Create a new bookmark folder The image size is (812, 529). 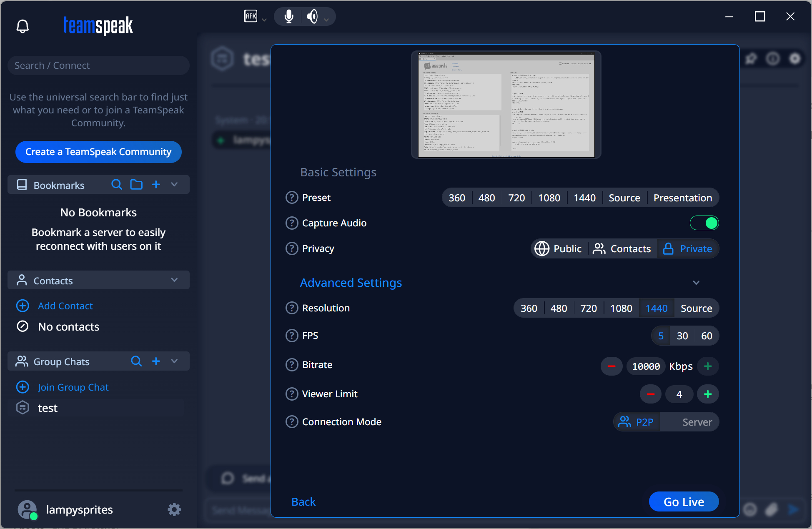136,185
